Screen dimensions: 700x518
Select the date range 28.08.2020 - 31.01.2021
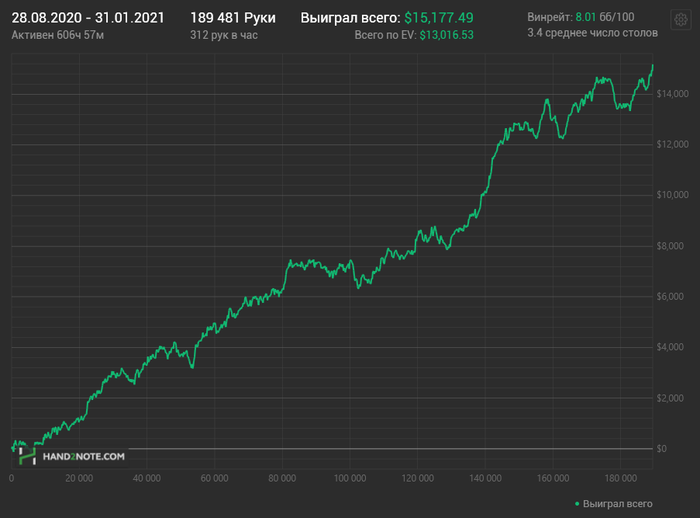tap(88, 18)
